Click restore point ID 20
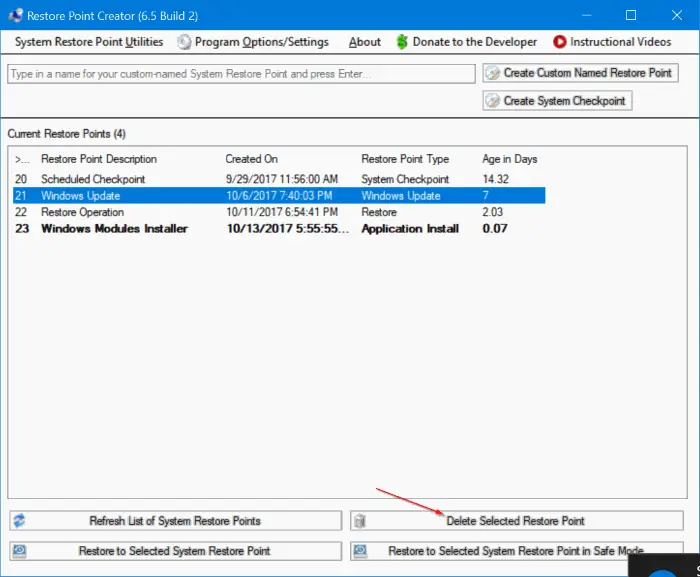Image resolution: width=700 pixels, height=577 pixels. pos(21,179)
